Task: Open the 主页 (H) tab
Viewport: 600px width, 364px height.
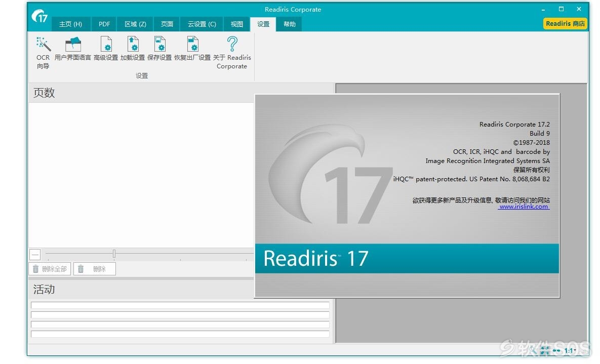Action: tap(71, 24)
